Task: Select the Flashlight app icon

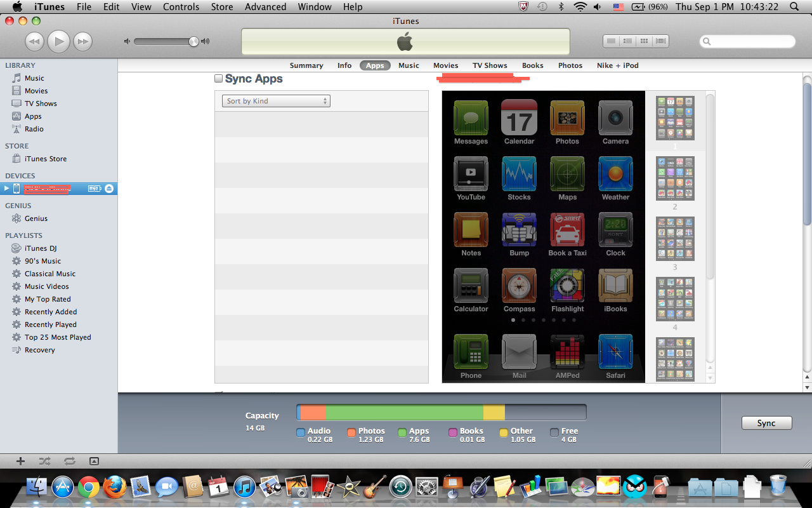Action: point(567,285)
